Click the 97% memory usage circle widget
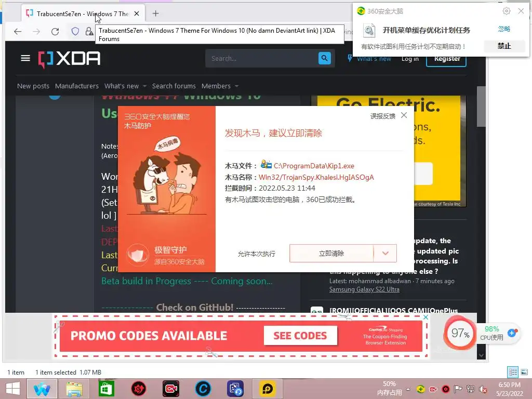This screenshot has height=399, width=532. coord(460,333)
